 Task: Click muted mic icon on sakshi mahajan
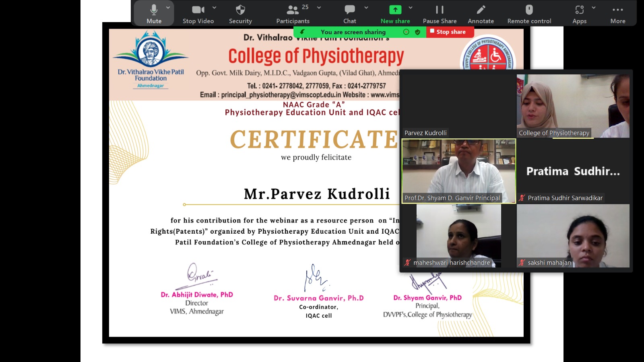[522, 263]
